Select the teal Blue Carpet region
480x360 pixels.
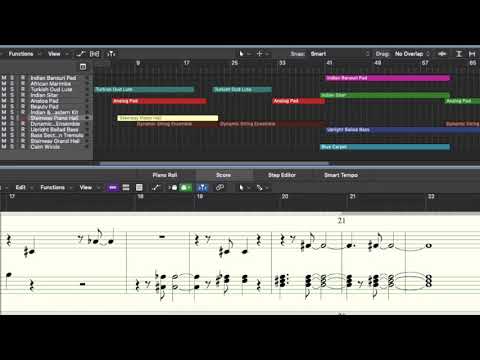[385, 147]
